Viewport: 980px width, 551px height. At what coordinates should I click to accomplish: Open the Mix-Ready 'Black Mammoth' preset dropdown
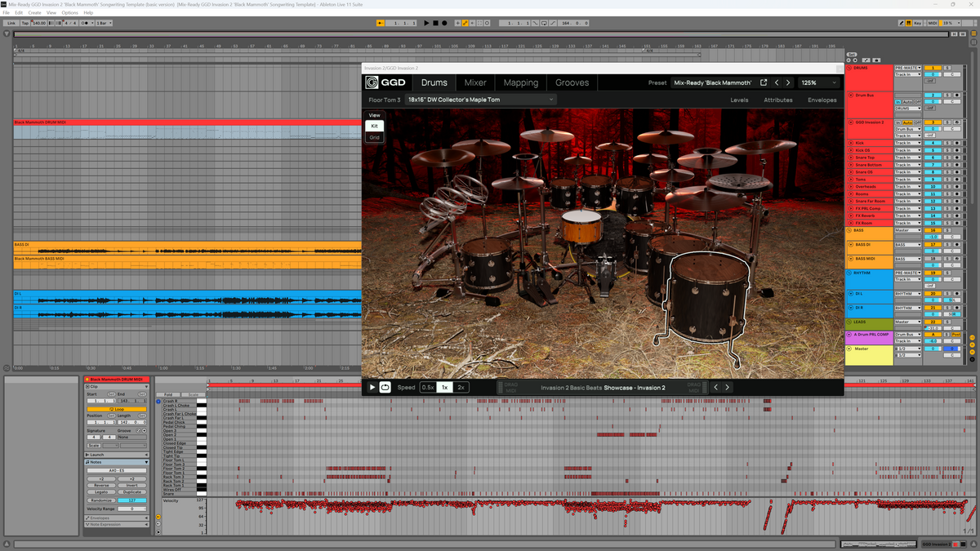pos(712,82)
